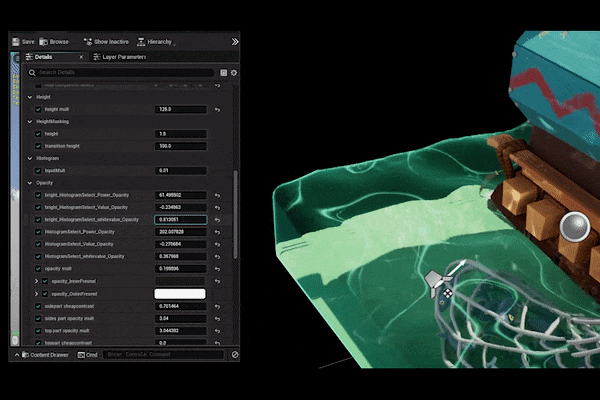
Task: Disable the opacity mult override checkbox
Action: 39,269
